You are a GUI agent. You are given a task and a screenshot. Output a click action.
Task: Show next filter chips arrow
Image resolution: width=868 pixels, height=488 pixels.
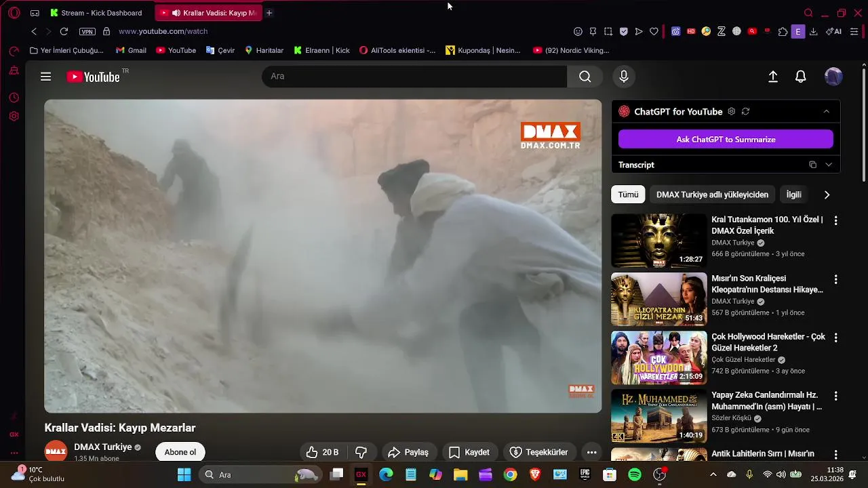[827, 195]
